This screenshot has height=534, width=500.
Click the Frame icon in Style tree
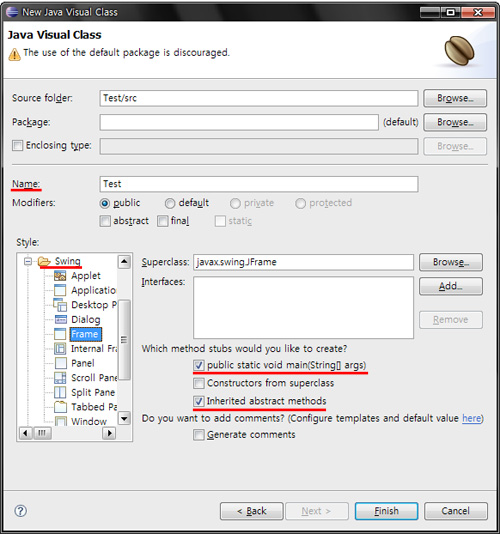point(60,334)
